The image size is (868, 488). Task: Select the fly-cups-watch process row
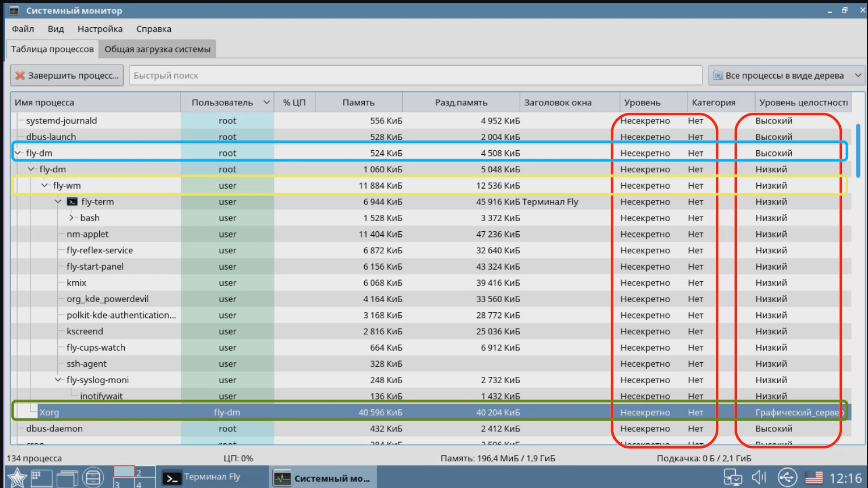point(431,347)
